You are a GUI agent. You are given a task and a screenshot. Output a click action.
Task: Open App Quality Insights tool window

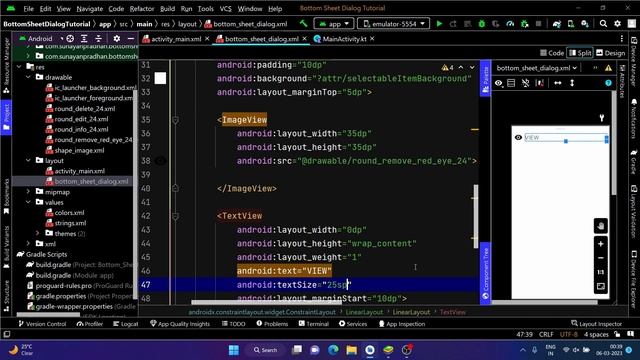tap(180, 324)
